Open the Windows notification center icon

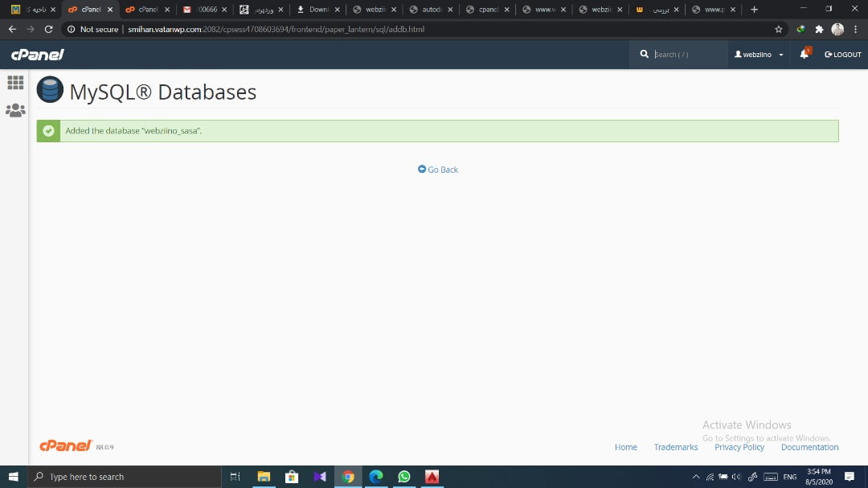coord(850,477)
